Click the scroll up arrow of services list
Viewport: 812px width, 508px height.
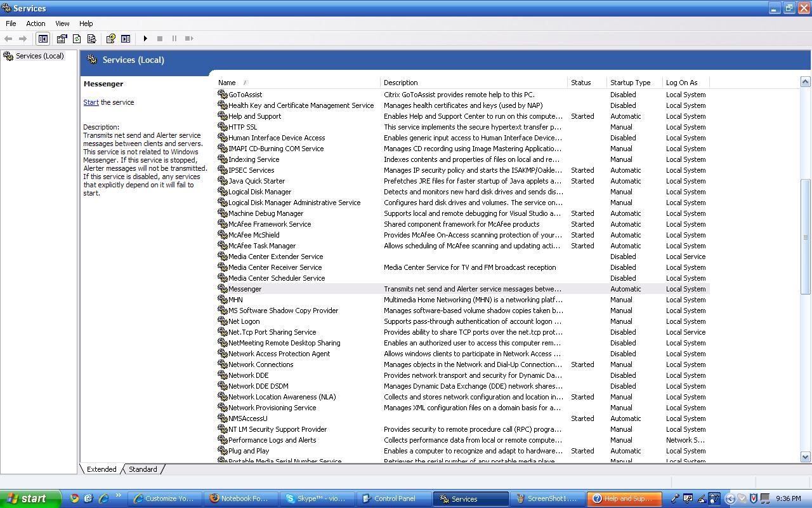click(x=805, y=81)
